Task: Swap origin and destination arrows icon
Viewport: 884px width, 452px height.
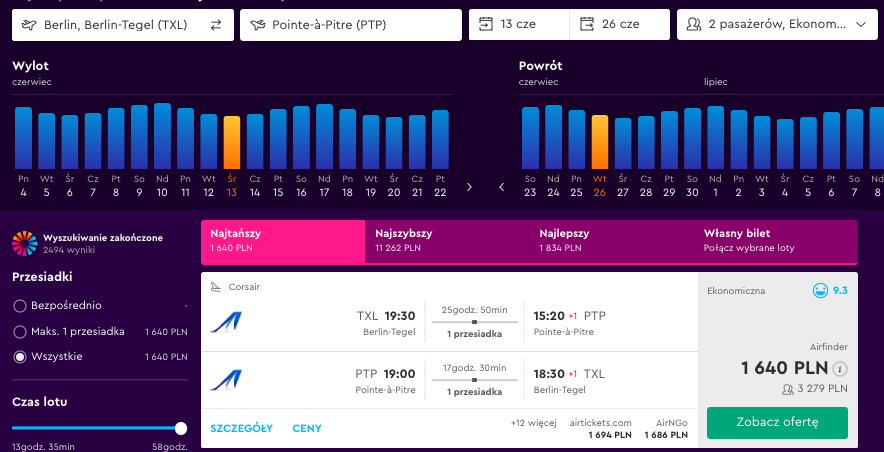Action: point(216,25)
